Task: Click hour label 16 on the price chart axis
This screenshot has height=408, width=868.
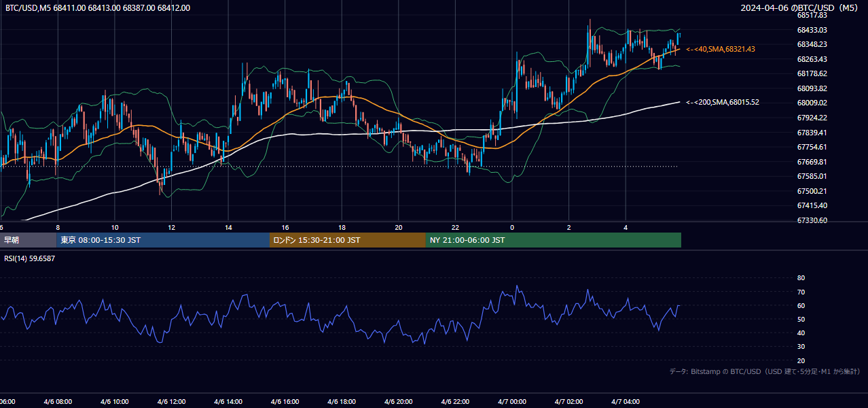Action: (285, 227)
